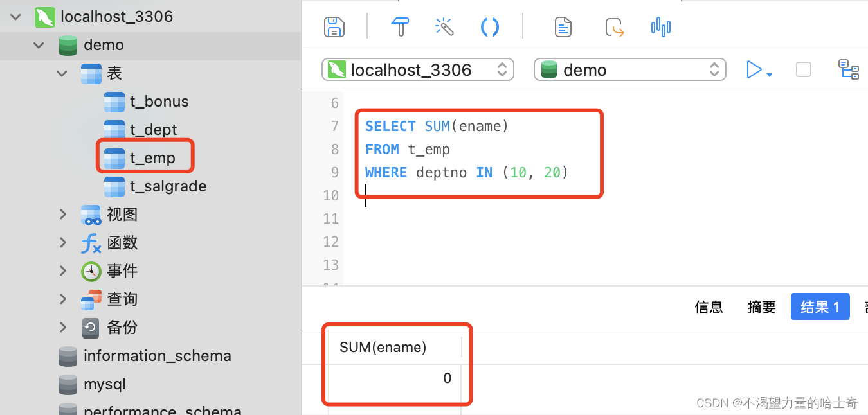Viewport: 868px width, 415px height.
Task: Select the t_emp table in tree
Action: tap(152, 158)
